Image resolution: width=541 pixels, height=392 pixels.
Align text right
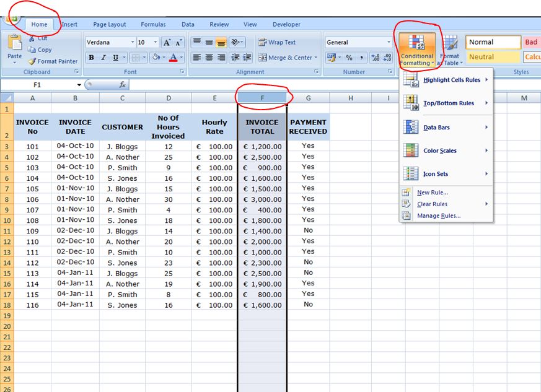click(221, 58)
